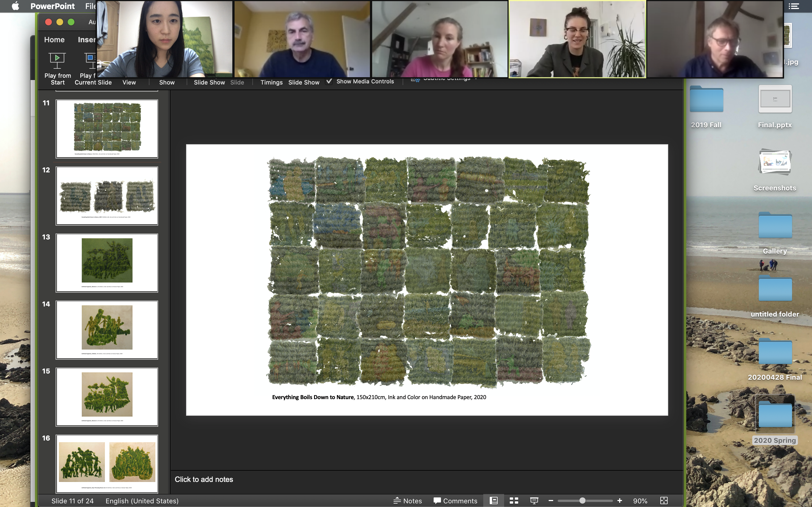This screenshot has height=507, width=812.
Task: Uncheck Show Media Controls checkbox
Action: (x=329, y=81)
